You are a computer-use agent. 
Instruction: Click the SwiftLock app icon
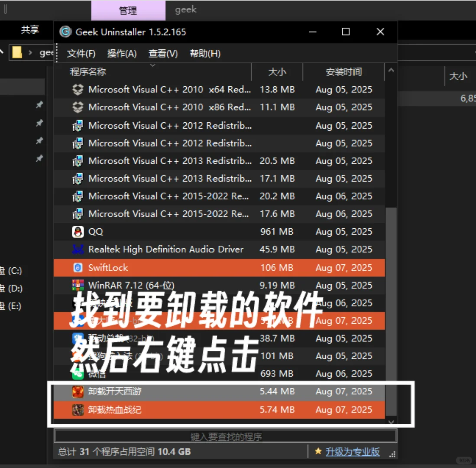pos(78,267)
